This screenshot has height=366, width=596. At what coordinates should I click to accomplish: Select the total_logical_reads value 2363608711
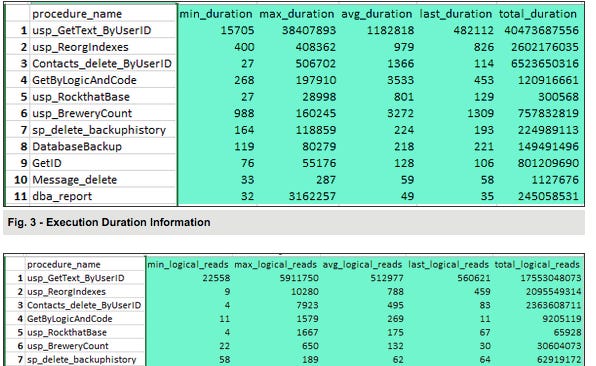[x=553, y=306]
